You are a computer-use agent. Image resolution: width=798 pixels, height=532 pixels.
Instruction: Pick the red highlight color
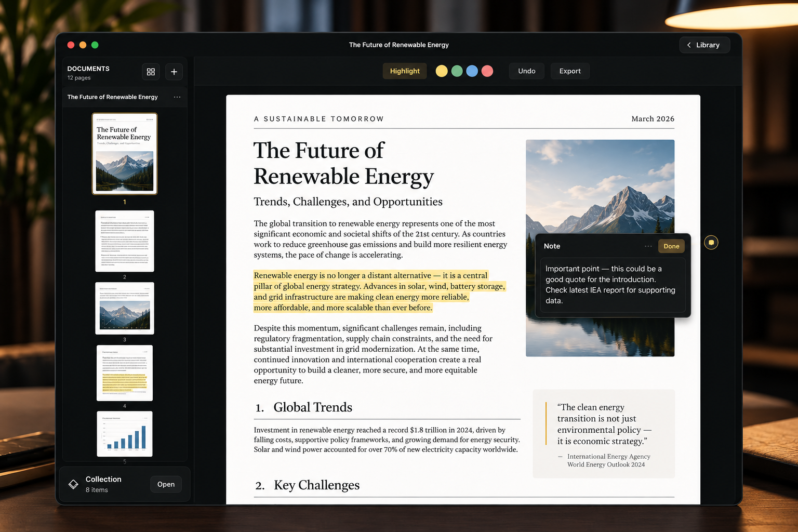pyautogui.click(x=487, y=71)
